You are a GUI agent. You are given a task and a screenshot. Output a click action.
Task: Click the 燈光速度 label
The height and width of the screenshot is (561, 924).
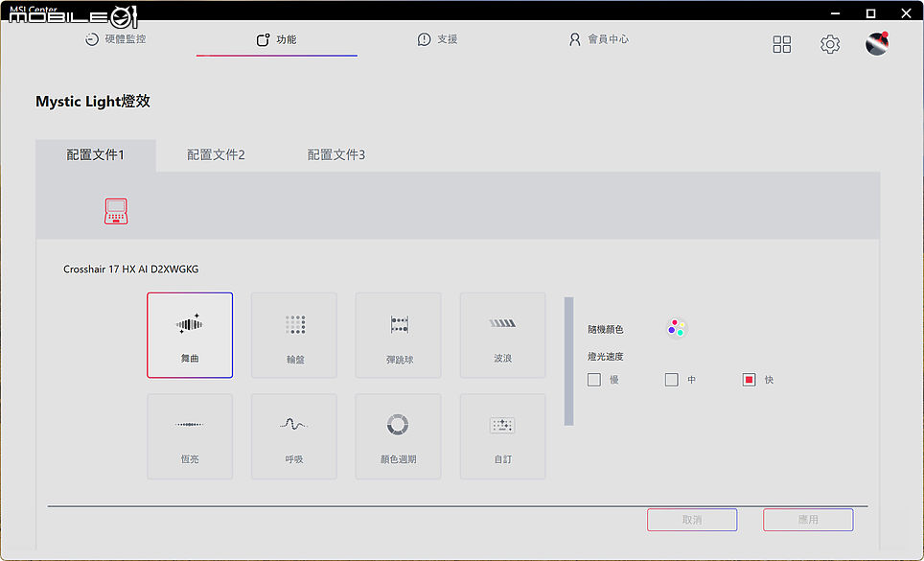tap(605, 357)
